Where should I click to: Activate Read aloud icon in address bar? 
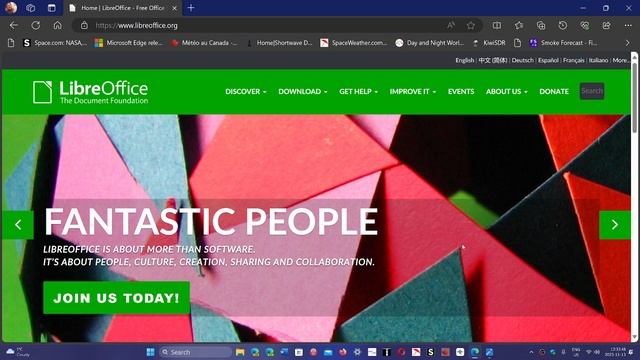(x=451, y=25)
